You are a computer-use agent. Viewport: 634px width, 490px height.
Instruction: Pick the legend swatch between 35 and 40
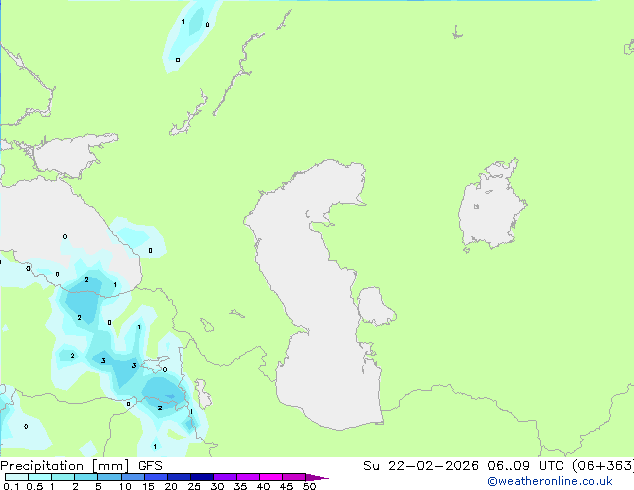[x=248, y=477]
